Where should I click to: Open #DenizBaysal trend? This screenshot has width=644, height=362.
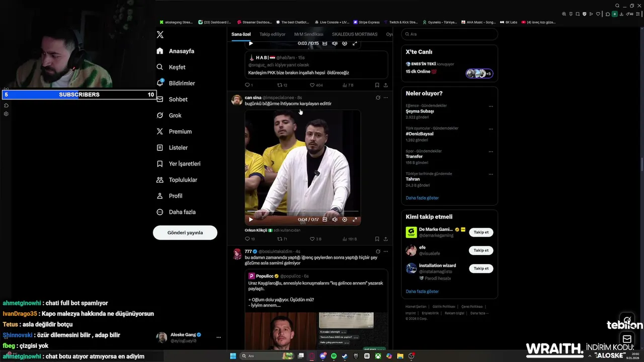(x=420, y=134)
